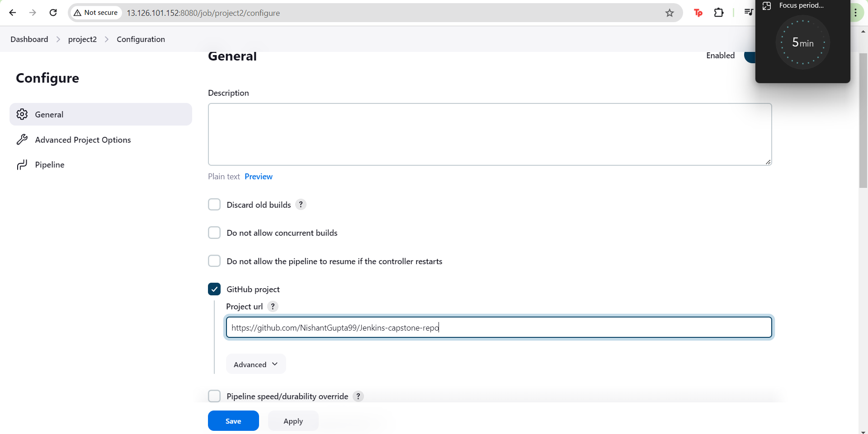Save the project configuration
868x434 pixels.
pyautogui.click(x=233, y=421)
